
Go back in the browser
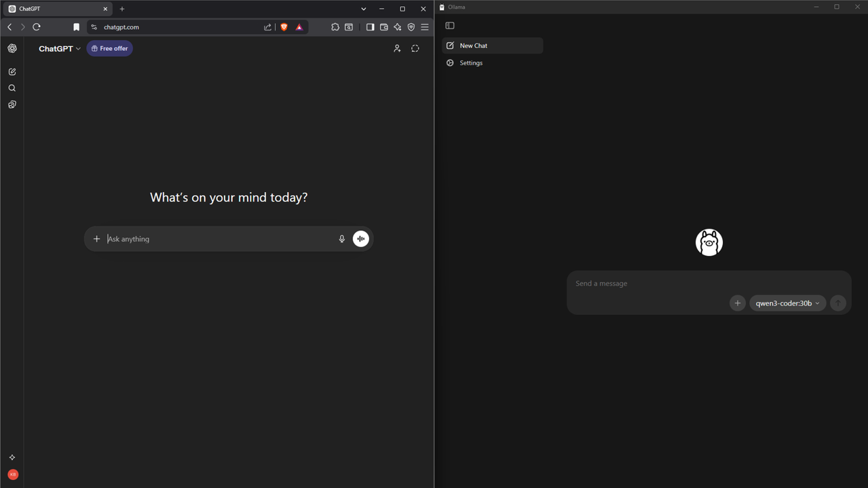(x=10, y=27)
